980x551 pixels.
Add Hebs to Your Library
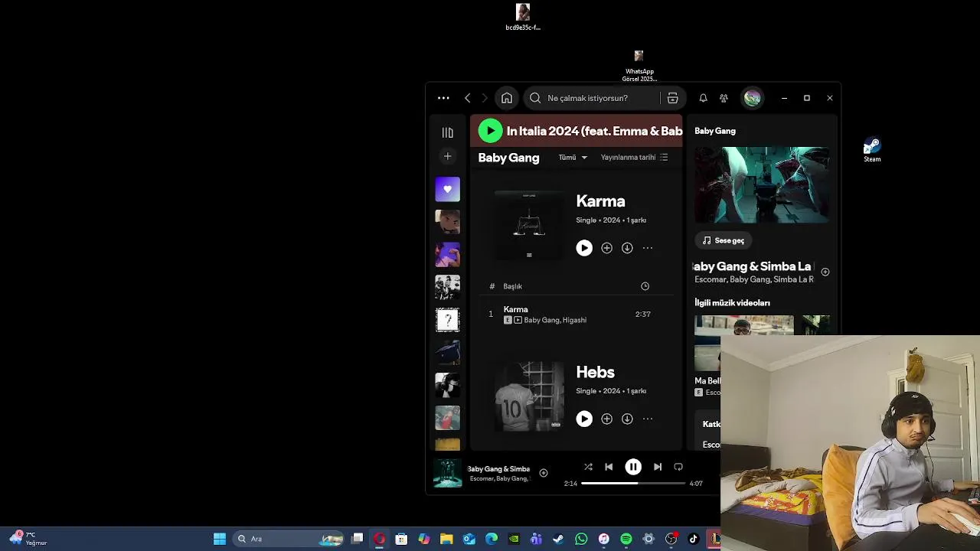[x=606, y=419]
